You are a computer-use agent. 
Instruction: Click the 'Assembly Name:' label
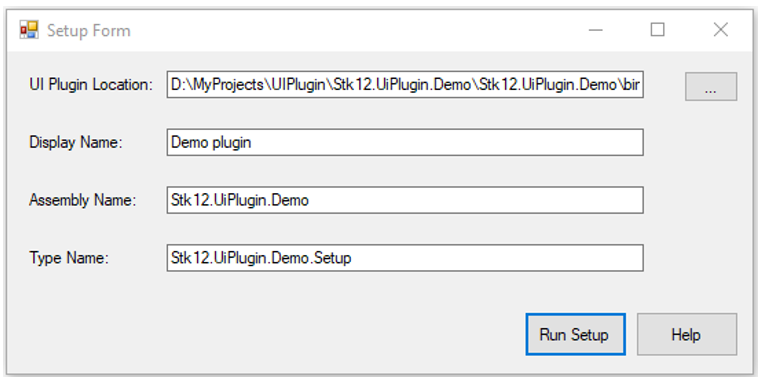coord(83,200)
